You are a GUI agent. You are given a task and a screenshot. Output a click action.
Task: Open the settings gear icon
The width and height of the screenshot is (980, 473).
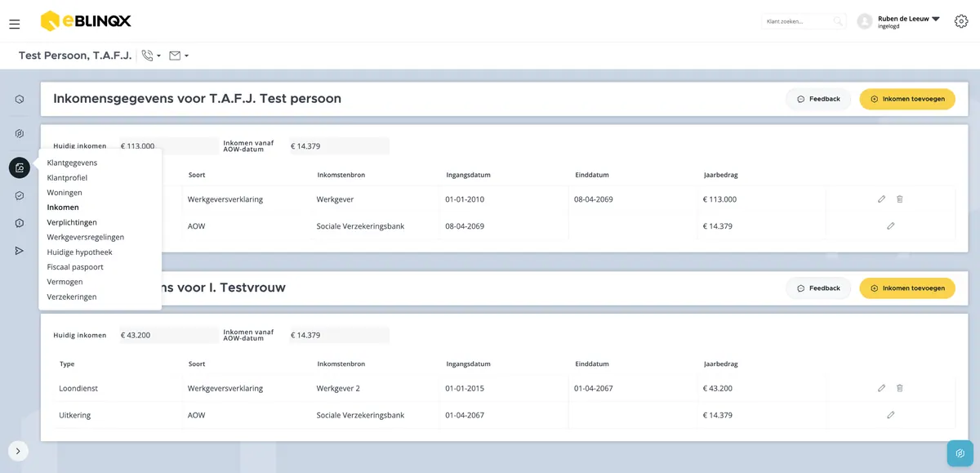(x=961, y=21)
